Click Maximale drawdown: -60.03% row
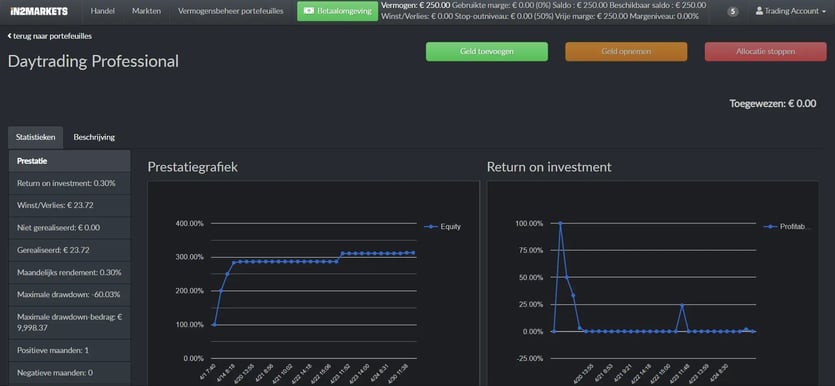The height and width of the screenshot is (386, 835). pyautogui.click(x=70, y=295)
